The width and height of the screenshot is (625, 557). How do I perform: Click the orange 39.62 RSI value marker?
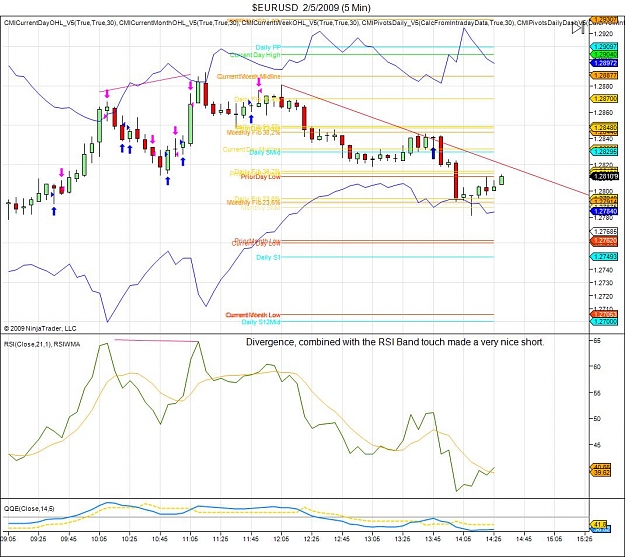pos(601,472)
